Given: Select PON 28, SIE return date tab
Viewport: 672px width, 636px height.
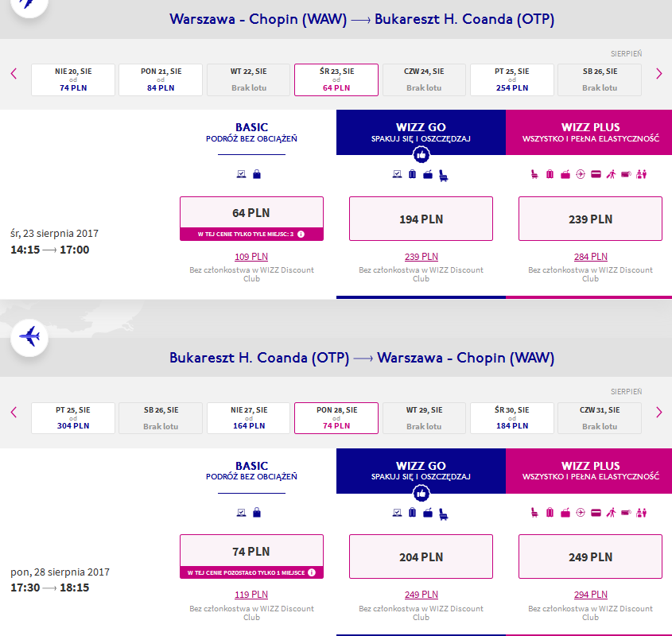Looking at the screenshot, I should coord(336,418).
